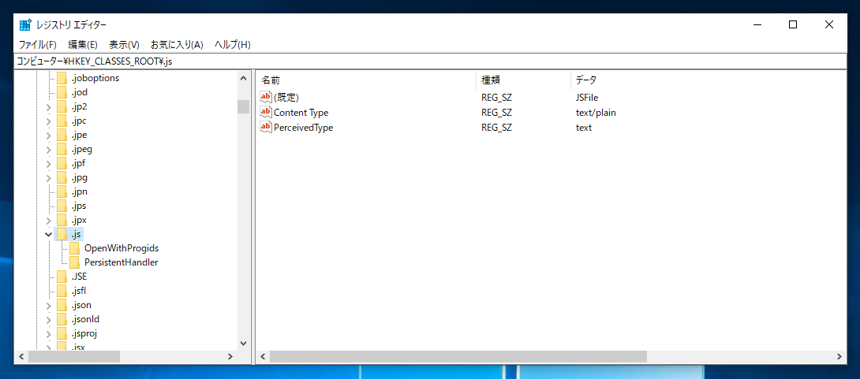Click the .jpn folder icon

[61, 192]
